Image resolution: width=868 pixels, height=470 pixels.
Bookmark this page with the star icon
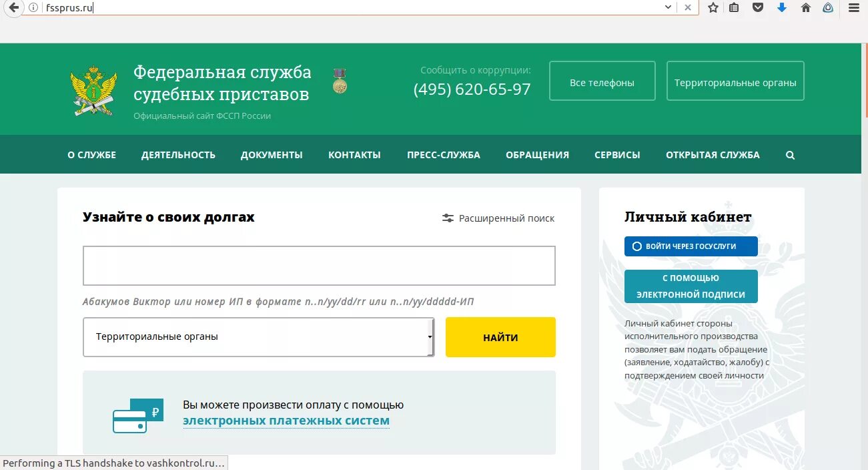(713, 7)
